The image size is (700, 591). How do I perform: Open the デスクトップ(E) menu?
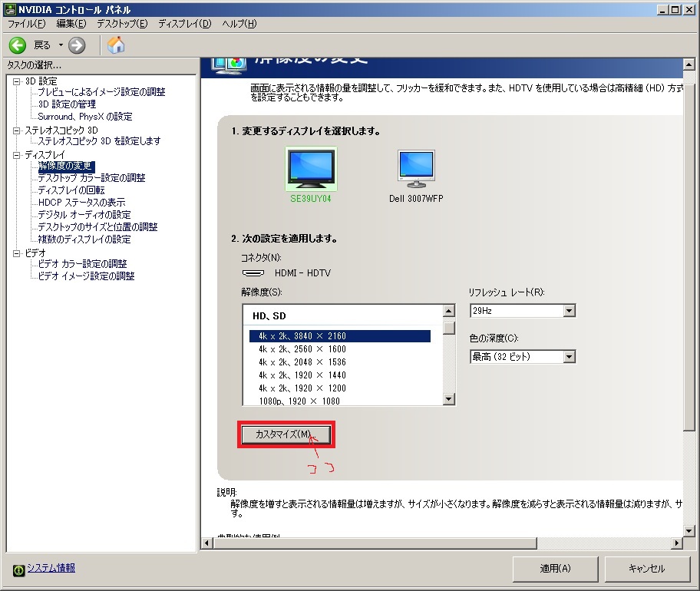(x=121, y=24)
